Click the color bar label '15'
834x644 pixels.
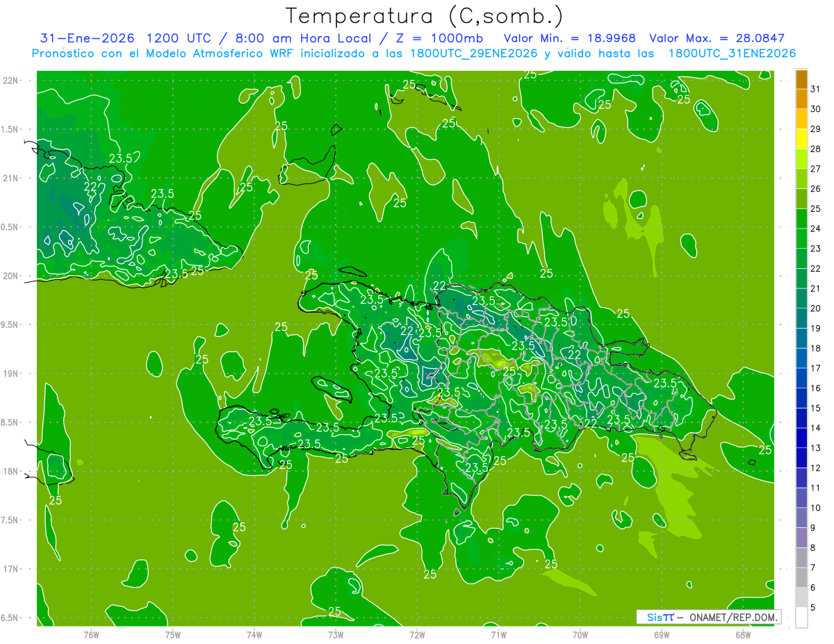[x=815, y=408]
